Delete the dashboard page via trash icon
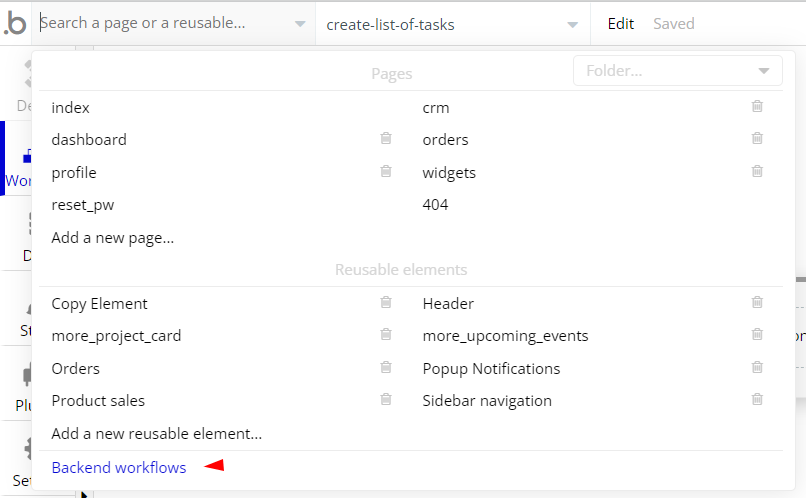The image size is (806, 498). [x=386, y=139]
